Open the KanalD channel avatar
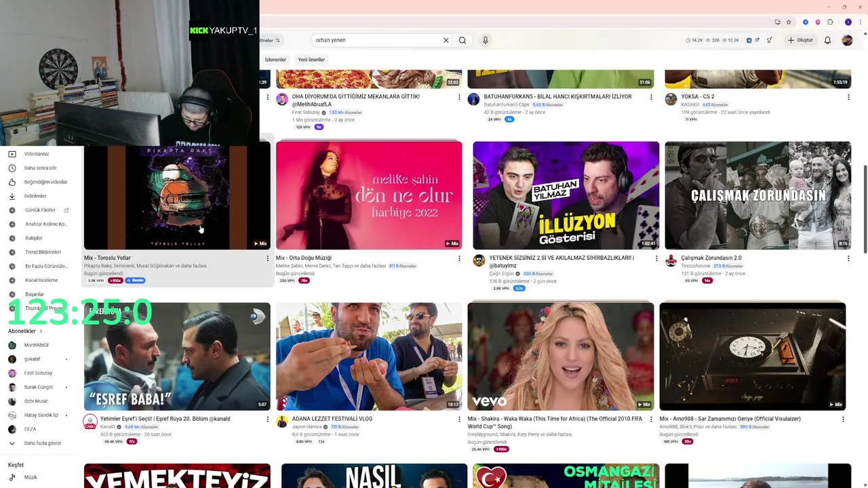 tap(90, 422)
